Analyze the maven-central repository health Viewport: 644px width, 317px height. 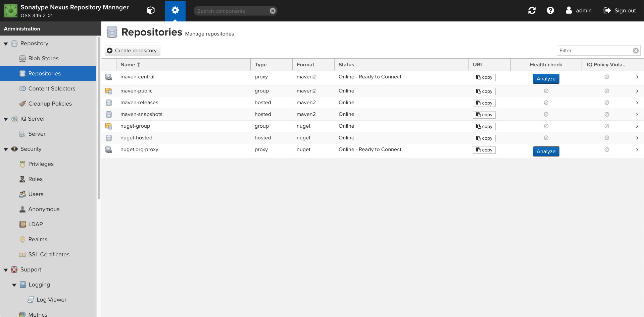click(x=546, y=79)
